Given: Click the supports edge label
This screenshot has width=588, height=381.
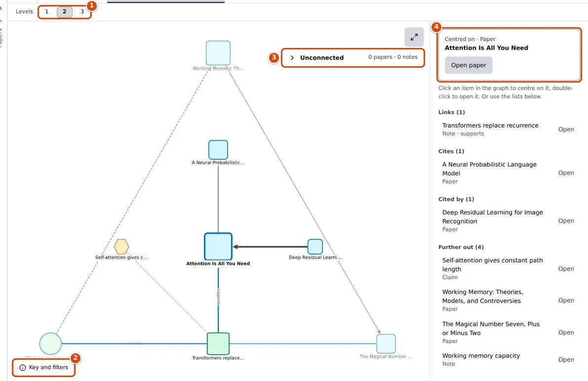Looking at the screenshot, I should pos(218,296).
